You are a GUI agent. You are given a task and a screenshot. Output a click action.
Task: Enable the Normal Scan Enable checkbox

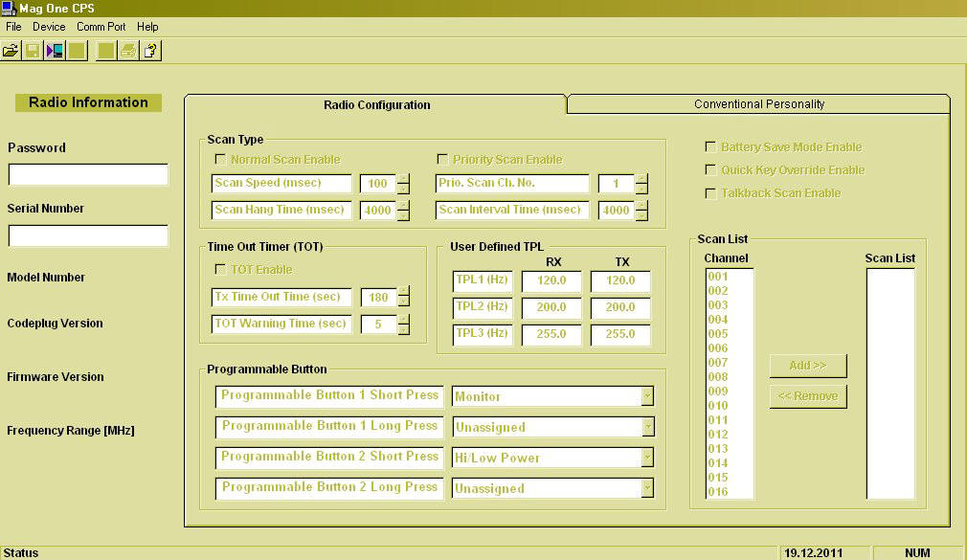pos(220,159)
